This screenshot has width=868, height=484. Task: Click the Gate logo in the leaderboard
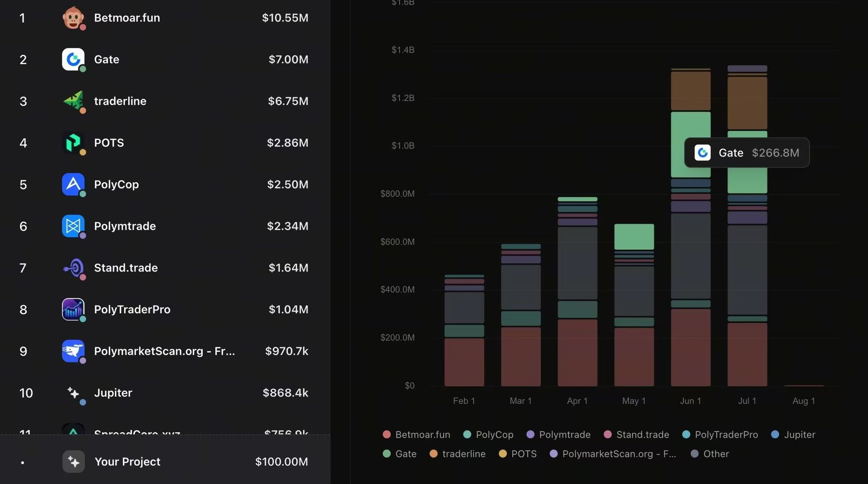(x=73, y=59)
